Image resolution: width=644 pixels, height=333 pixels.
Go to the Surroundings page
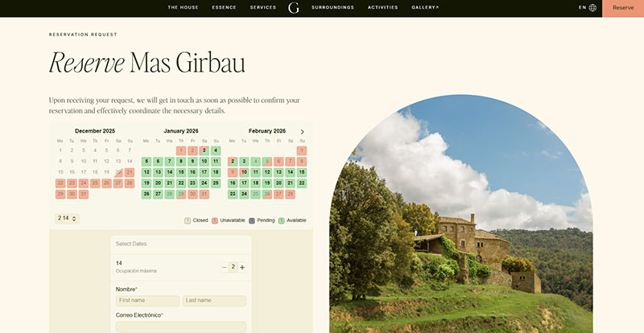point(333,7)
